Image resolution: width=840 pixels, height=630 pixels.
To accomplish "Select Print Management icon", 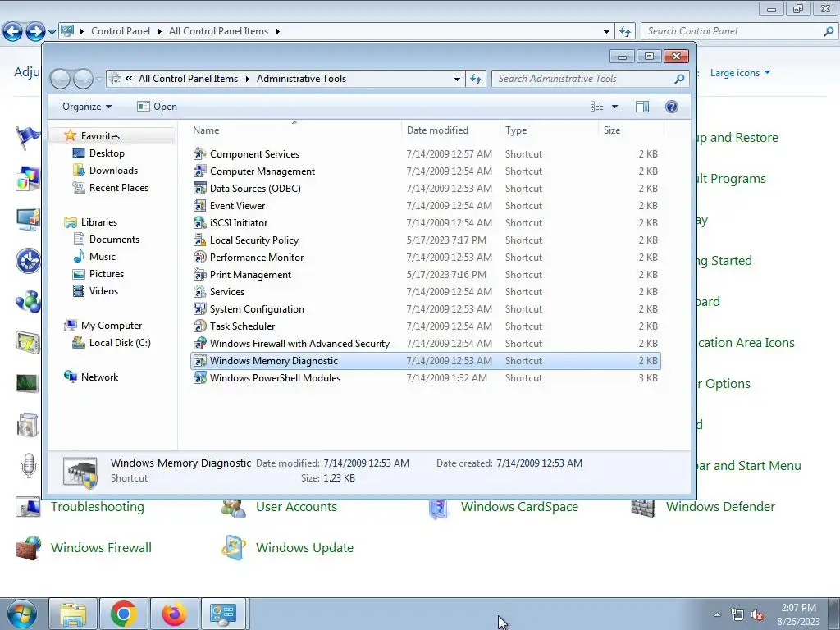I will (200, 274).
